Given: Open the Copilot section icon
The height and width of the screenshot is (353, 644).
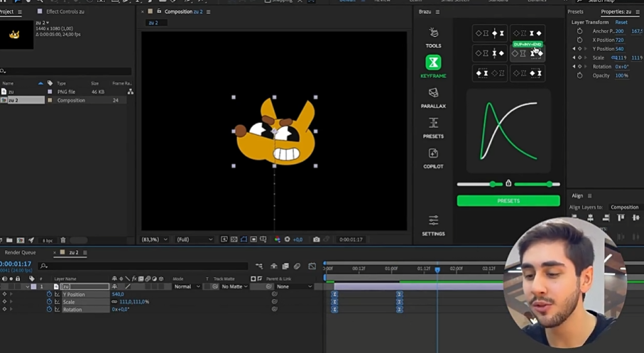Looking at the screenshot, I should pos(433,153).
